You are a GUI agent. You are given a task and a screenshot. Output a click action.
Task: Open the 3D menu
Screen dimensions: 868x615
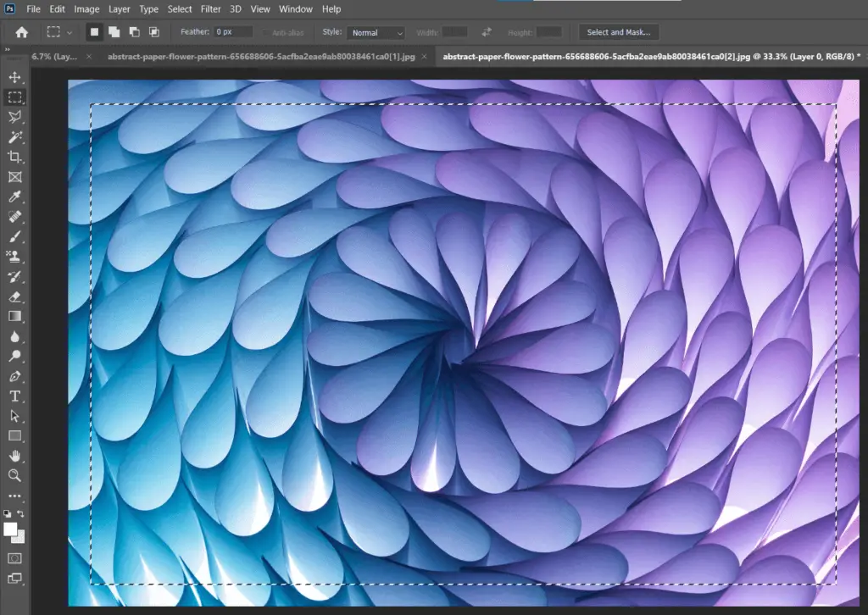[236, 8]
